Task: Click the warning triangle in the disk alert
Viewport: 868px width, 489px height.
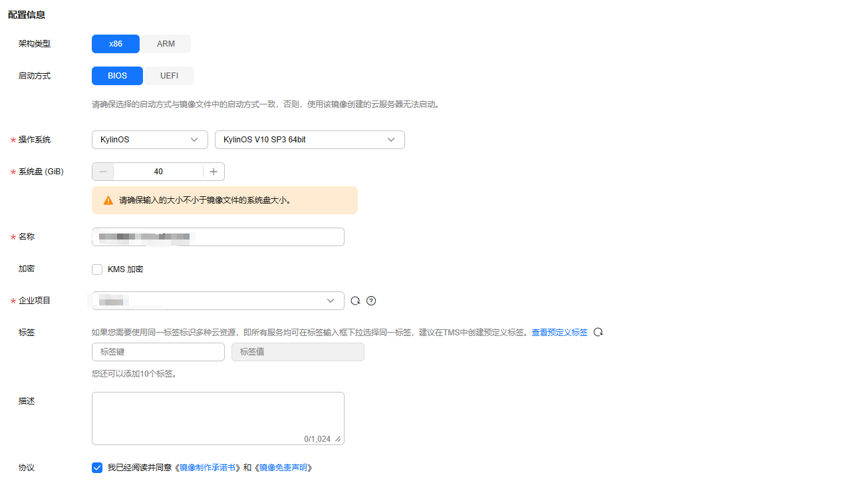Action: (x=107, y=200)
